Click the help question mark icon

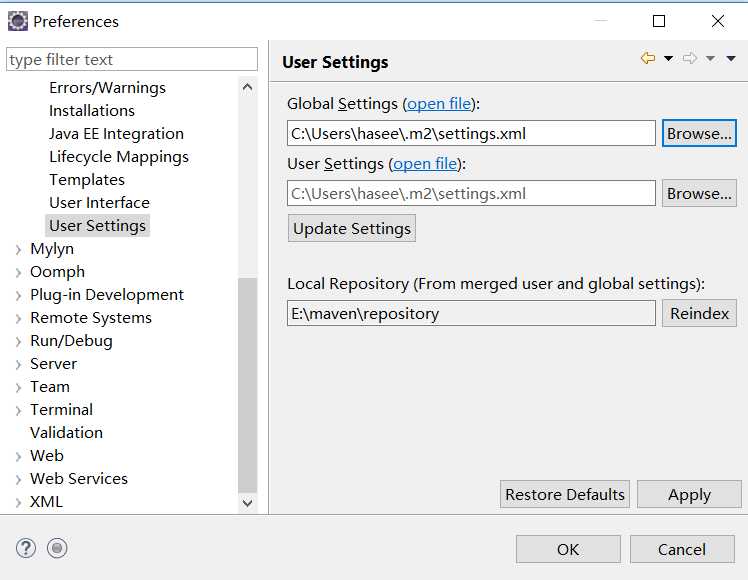coord(26,548)
